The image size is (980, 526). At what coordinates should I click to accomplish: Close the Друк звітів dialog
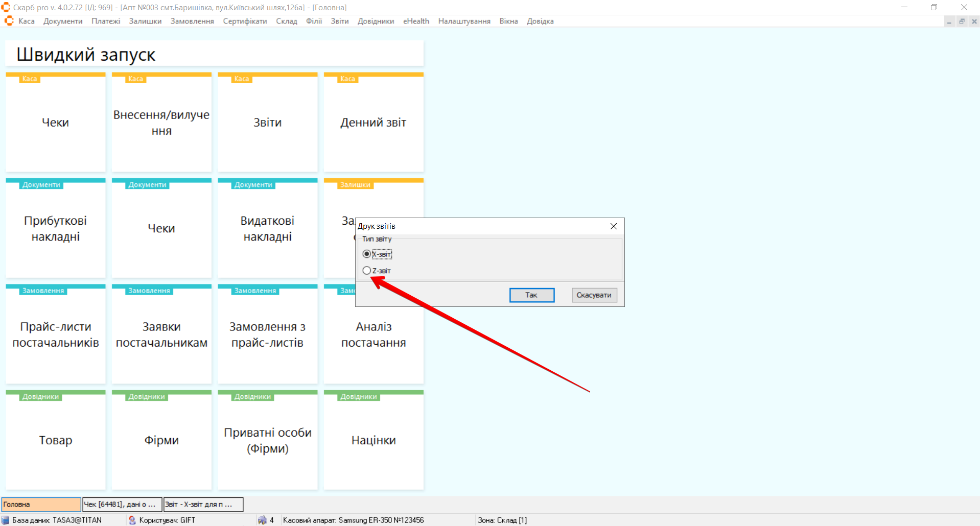pyautogui.click(x=613, y=226)
